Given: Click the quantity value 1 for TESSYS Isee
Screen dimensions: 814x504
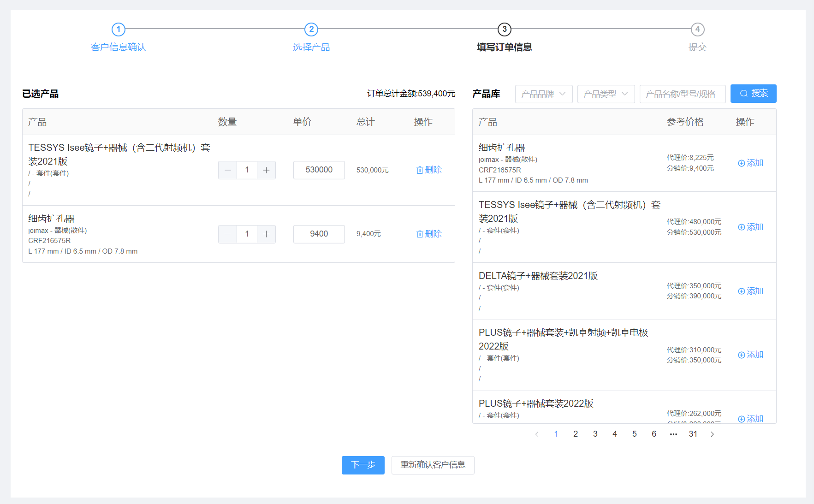Looking at the screenshot, I should 247,170.
